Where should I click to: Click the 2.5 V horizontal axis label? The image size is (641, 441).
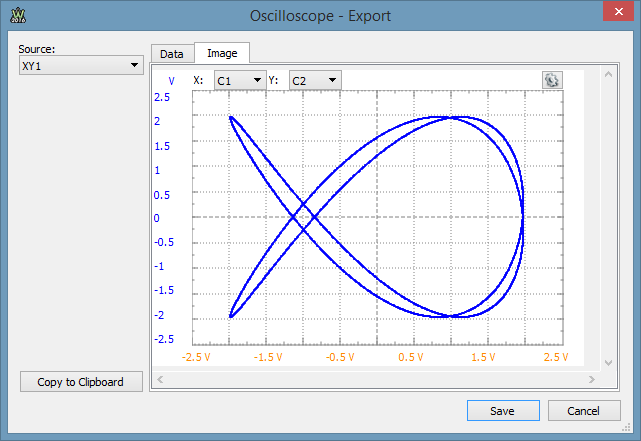pos(556,357)
